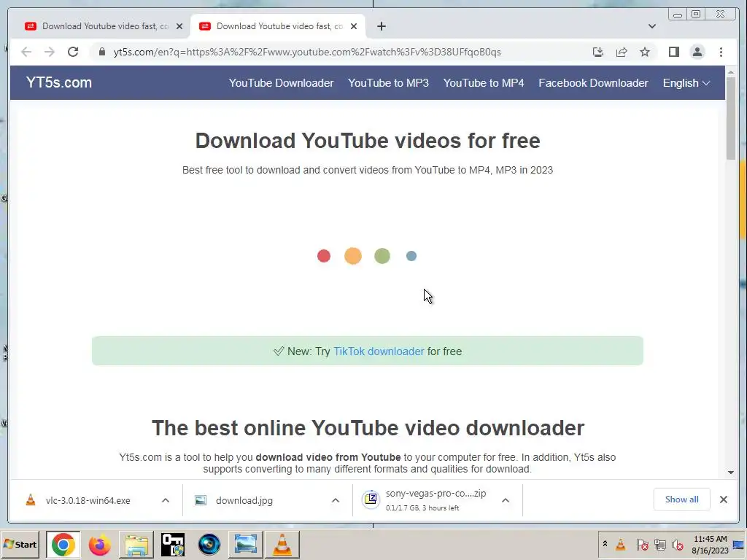The image size is (747, 560).
Task: Close the downloads bar
Action: [x=723, y=499]
